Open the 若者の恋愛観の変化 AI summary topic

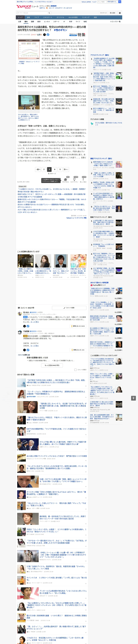[35, 358]
